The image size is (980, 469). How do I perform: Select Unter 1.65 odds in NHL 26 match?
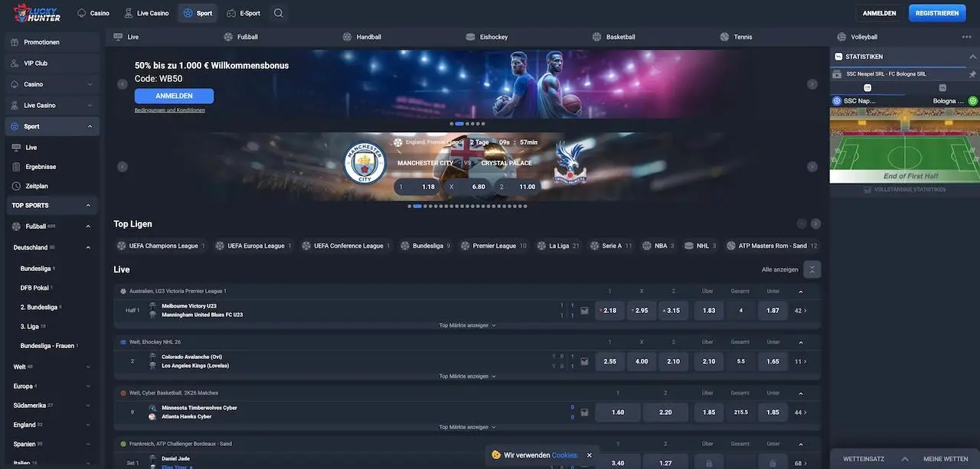[x=773, y=361]
